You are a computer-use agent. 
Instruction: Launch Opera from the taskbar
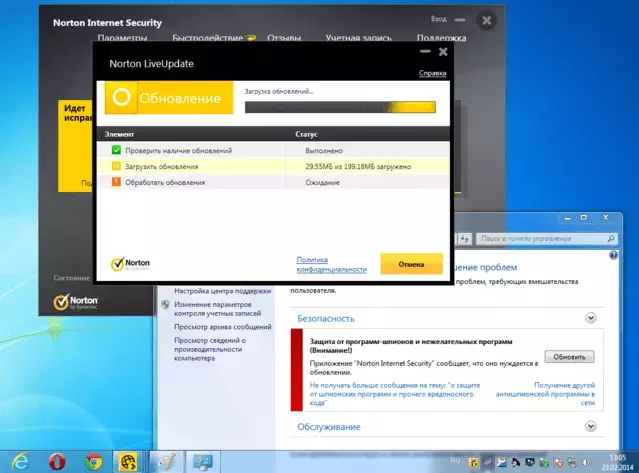57,462
